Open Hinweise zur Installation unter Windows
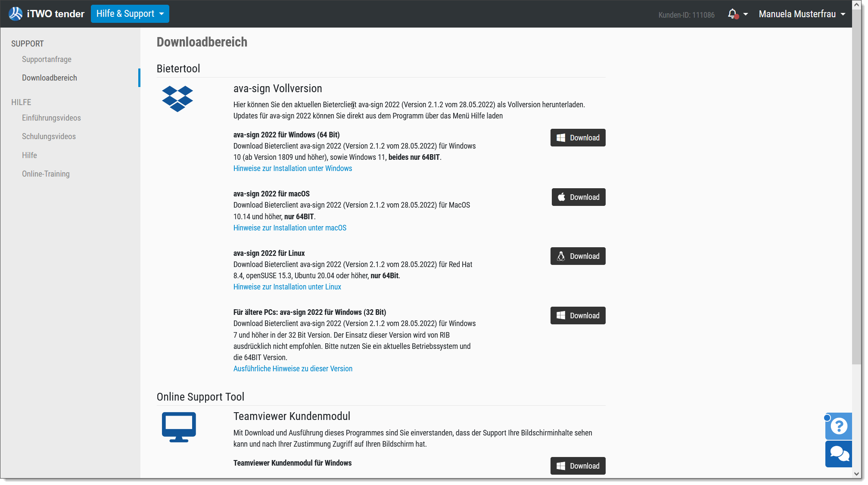Screen dimensions: 868x485 pos(292,168)
